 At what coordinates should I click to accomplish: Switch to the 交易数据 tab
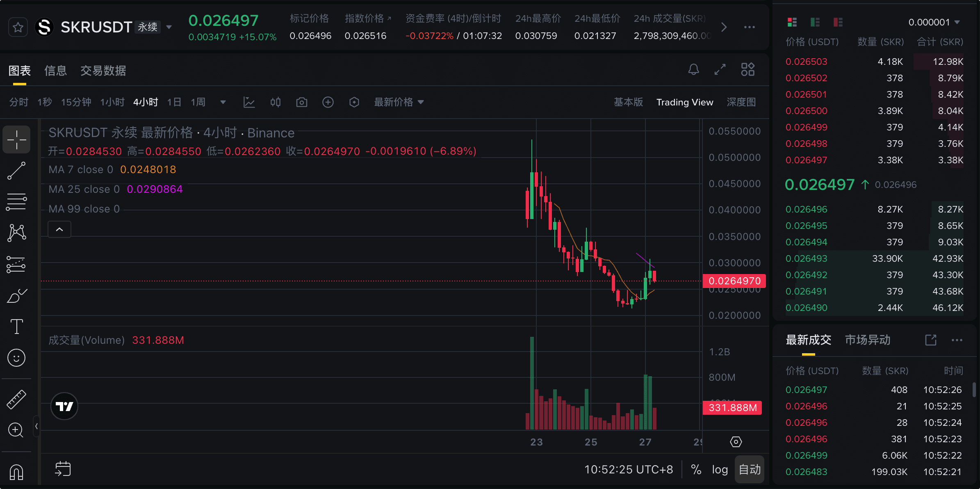pyautogui.click(x=103, y=71)
